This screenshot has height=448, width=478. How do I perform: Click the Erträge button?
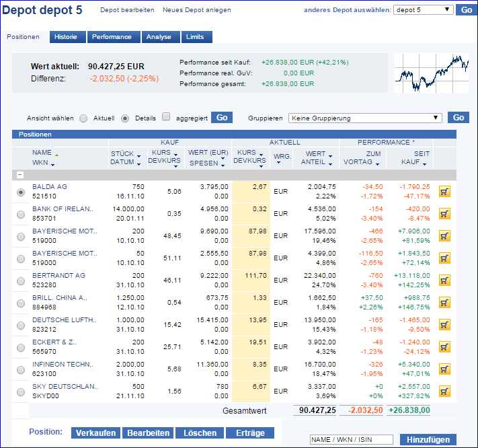click(x=250, y=433)
